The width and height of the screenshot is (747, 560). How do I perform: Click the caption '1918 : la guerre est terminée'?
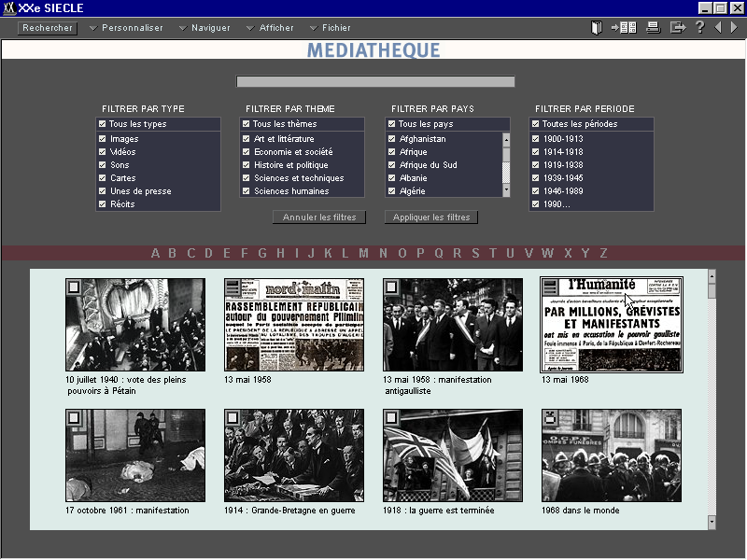point(439,511)
